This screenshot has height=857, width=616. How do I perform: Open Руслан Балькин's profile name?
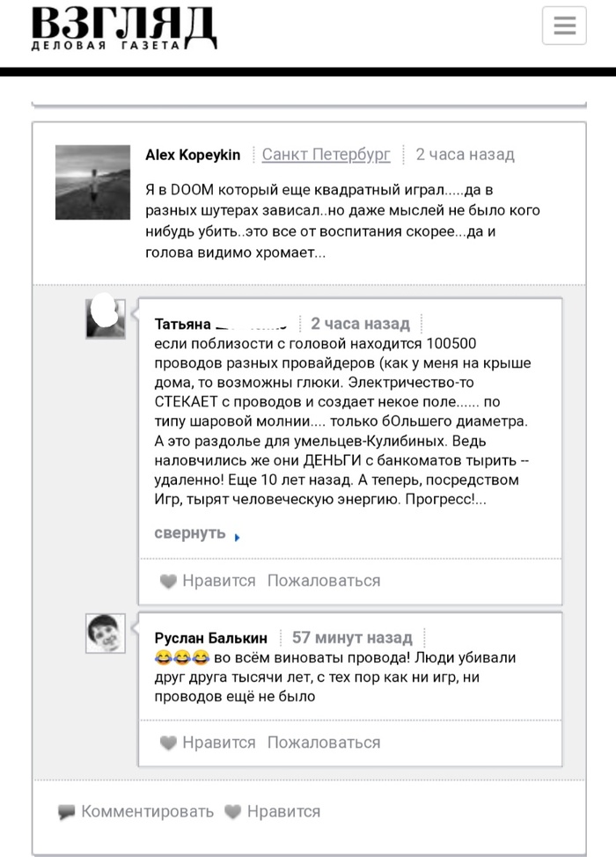(211, 638)
